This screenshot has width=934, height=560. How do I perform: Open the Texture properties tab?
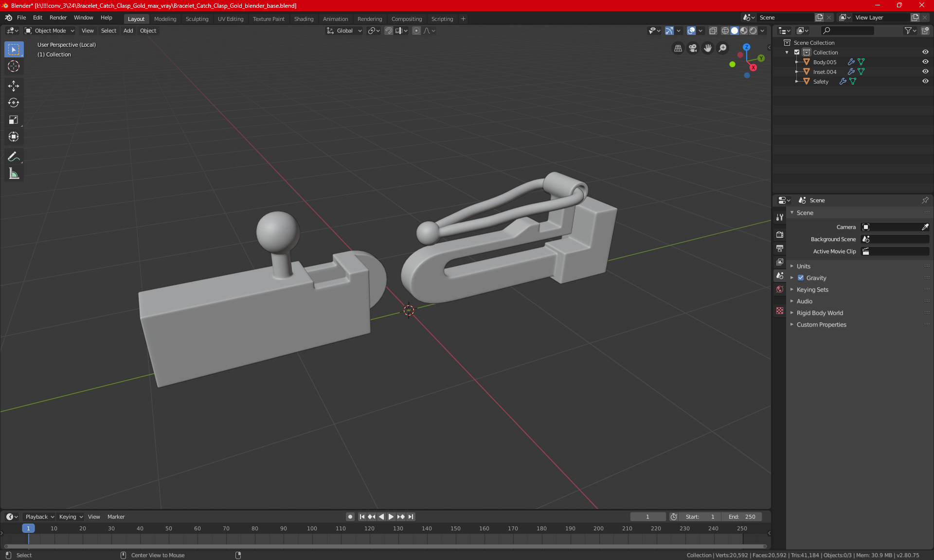pyautogui.click(x=780, y=311)
